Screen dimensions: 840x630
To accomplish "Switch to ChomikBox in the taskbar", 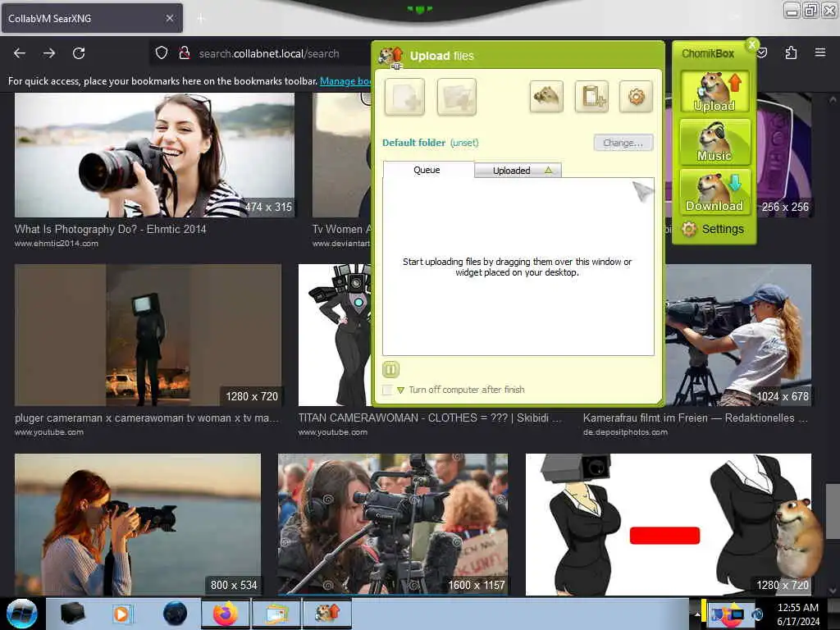I will [x=326, y=614].
